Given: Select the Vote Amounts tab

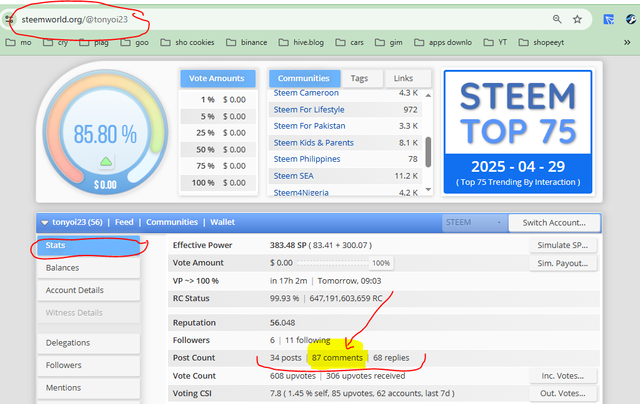Looking at the screenshot, I should (x=218, y=78).
